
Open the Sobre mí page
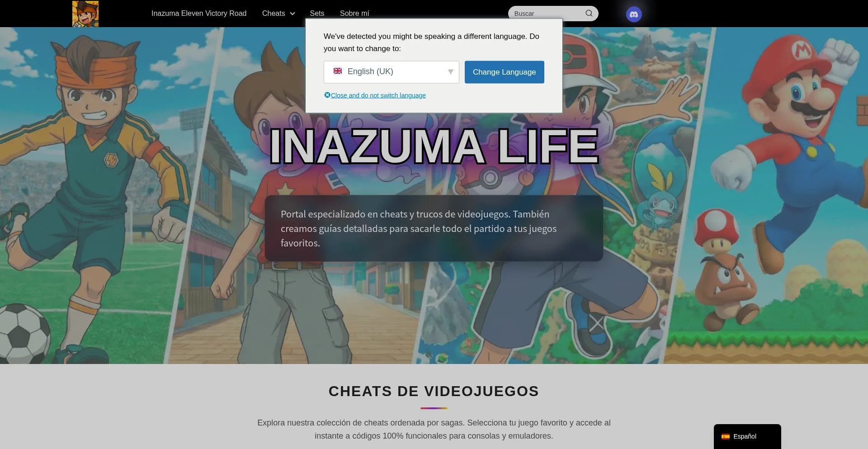pos(354,13)
